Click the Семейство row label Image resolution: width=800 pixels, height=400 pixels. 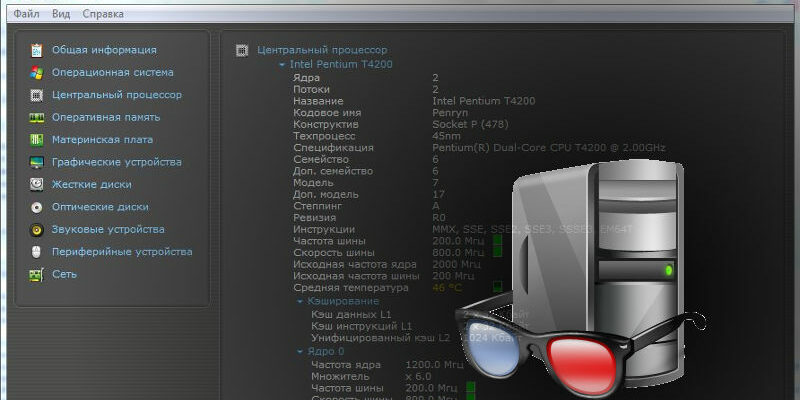321,159
